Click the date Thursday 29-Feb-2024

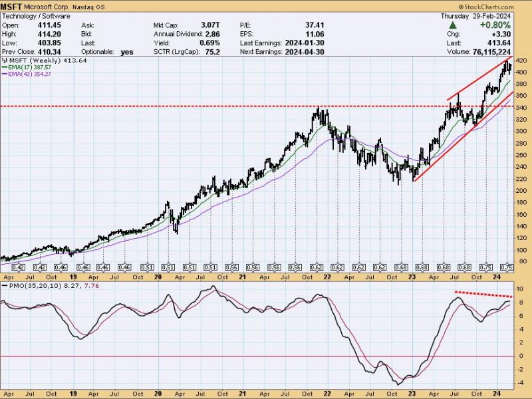tap(475, 16)
